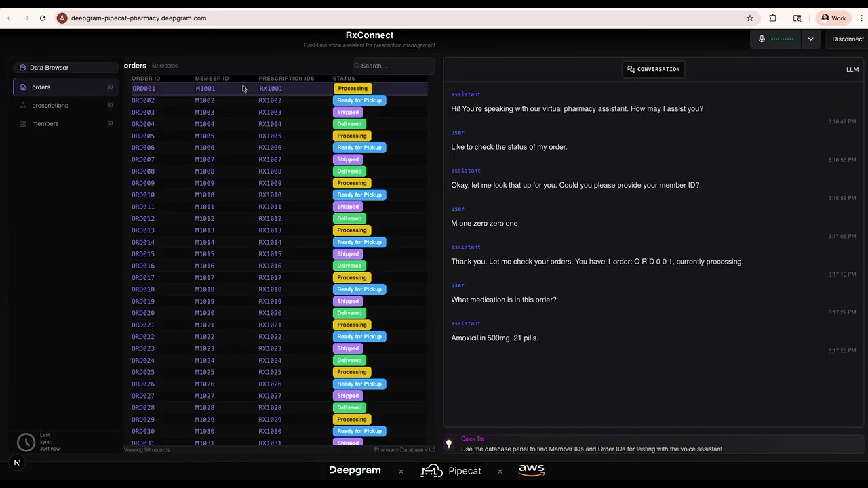This screenshot has width=868, height=488.
Task: Click the magnifier icon in Search box
Action: [x=357, y=66]
